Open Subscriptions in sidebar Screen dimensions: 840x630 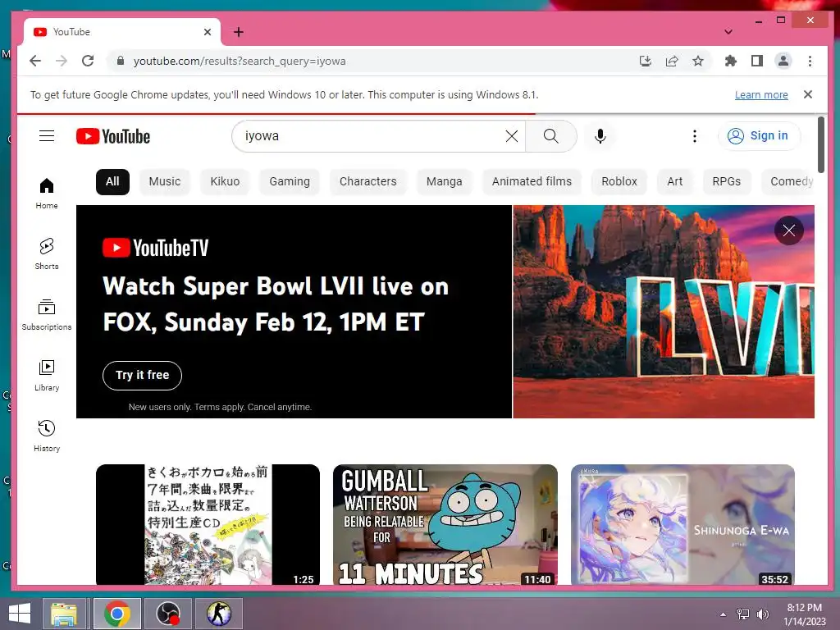point(47,315)
